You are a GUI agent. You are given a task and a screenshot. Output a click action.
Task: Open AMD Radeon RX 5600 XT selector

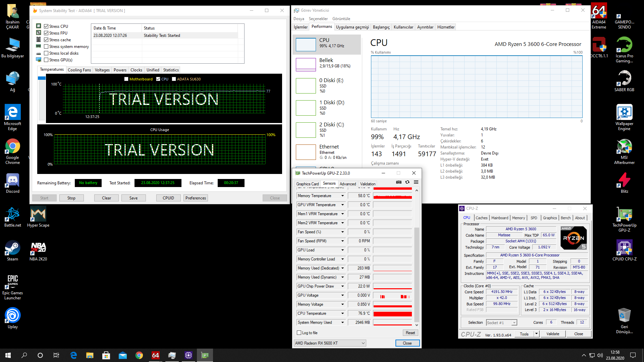click(330, 343)
